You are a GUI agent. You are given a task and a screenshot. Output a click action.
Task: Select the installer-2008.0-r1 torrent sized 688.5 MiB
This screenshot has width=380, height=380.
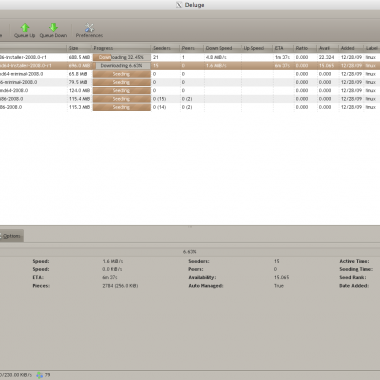pos(190,57)
